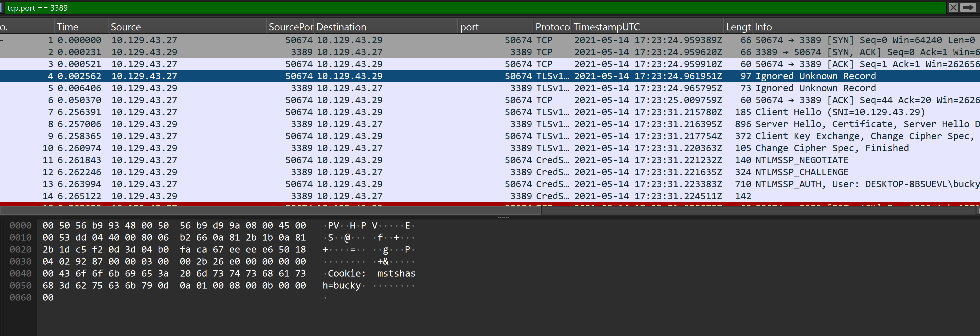Click hex offset 0000 row bytes
The image size is (980, 336).
[174, 225]
